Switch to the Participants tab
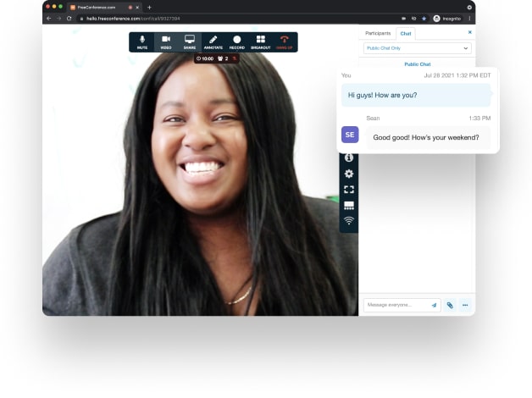This screenshot has width=532, height=398. pyautogui.click(x=378, y=33)
